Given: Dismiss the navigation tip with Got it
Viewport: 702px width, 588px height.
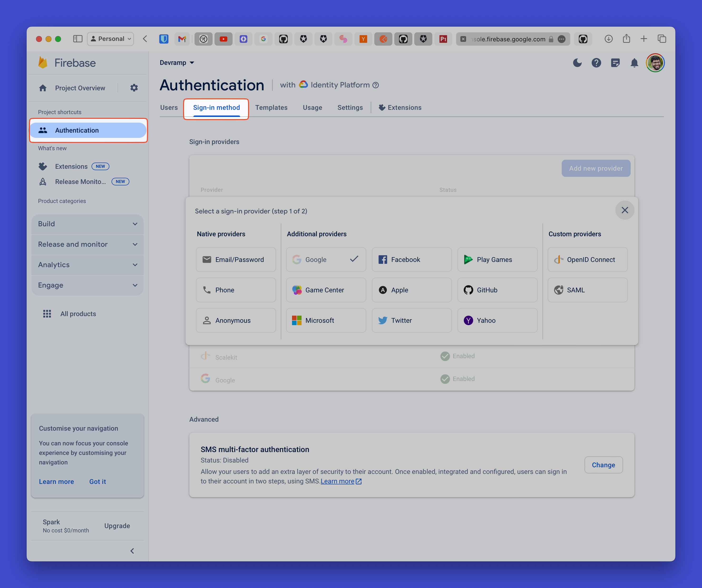Looking at the screenshot, I should (x=97, y=482).
